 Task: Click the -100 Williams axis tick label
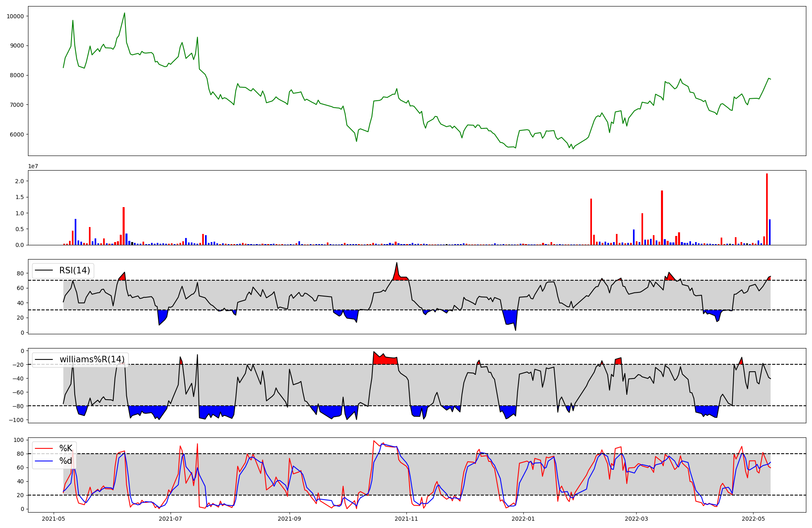[x=16, y=420]
